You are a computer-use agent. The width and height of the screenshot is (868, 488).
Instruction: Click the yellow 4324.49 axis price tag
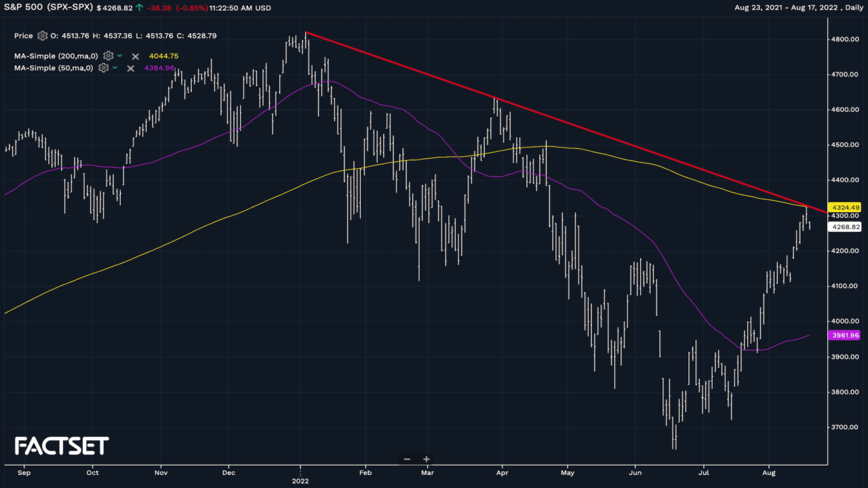pyautogui.click(x=844, y=207)
